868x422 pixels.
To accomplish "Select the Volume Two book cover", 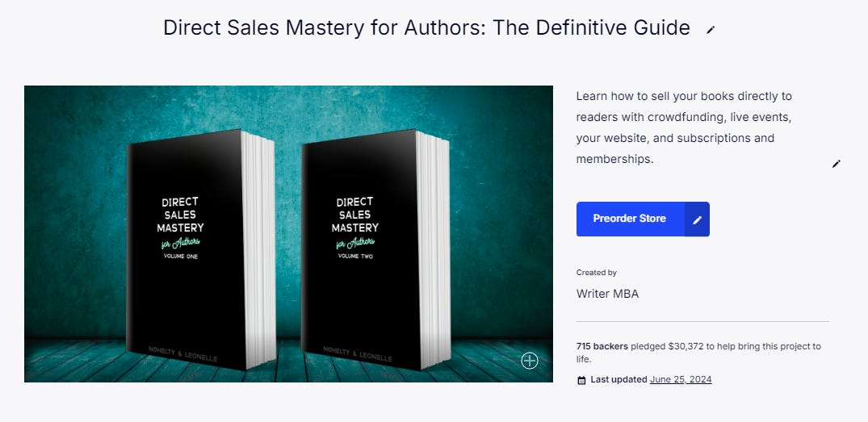I will [x=375, y=249].
